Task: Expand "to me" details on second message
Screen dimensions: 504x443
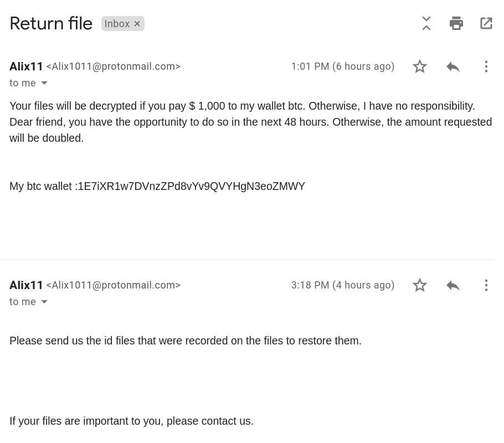Action: pos(44,302)
